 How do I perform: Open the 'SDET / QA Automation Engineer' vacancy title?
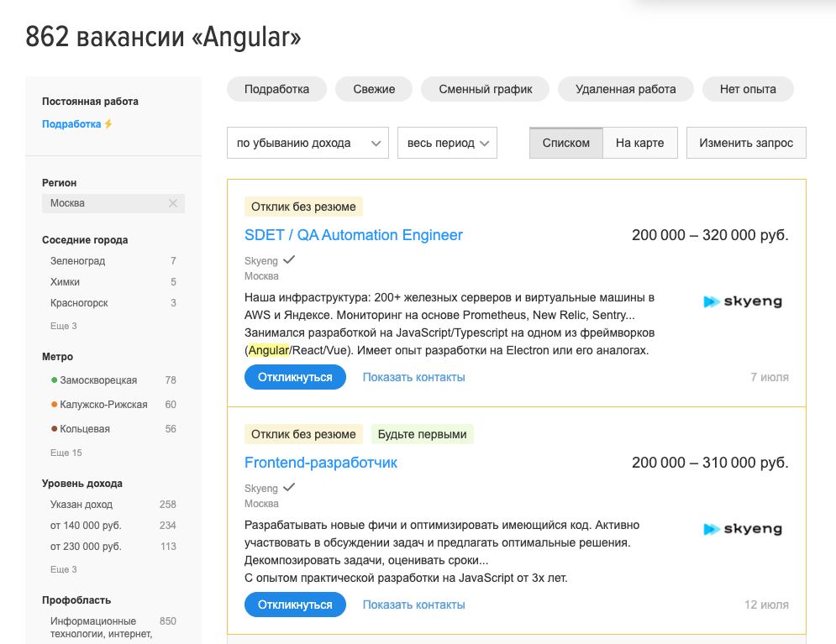pos(354,235)
